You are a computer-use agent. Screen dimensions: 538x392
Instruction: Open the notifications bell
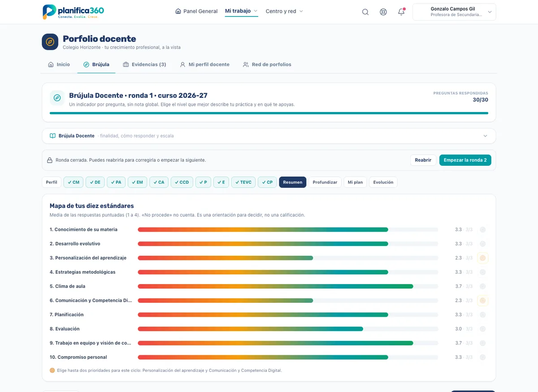(x=401, y=12)
